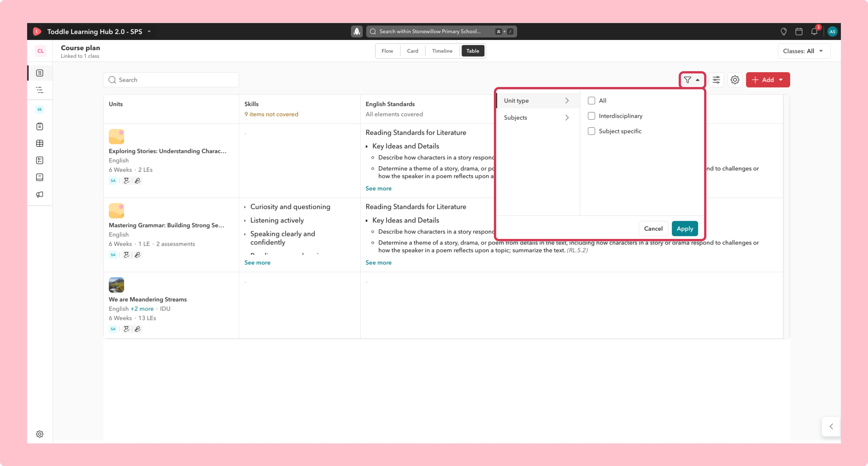The image size is (868, 466).
Task: Apply the selected filters
Action: click(x=685, y=229)
